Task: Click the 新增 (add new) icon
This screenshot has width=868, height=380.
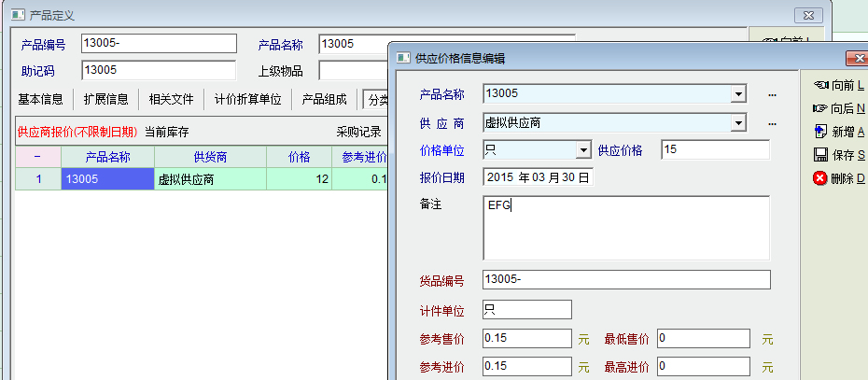Action: 821,131
